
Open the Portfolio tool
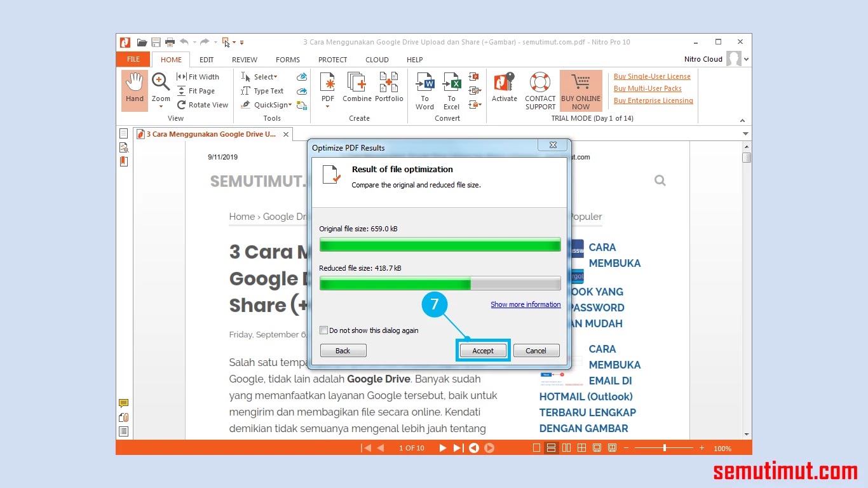389,88
